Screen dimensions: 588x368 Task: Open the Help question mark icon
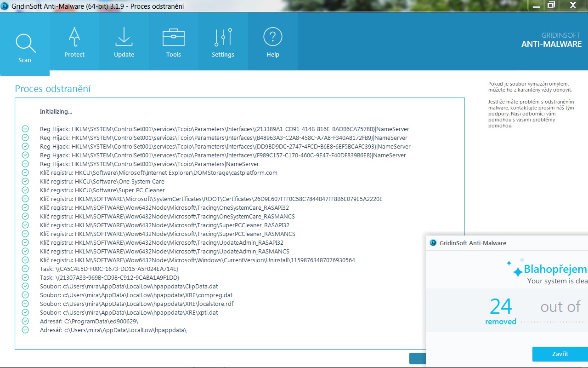pos(273,37)
